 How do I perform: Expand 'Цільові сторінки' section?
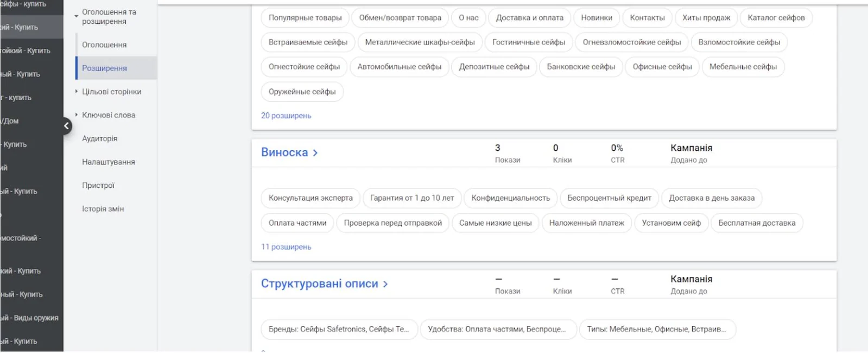tap(77, 92)
